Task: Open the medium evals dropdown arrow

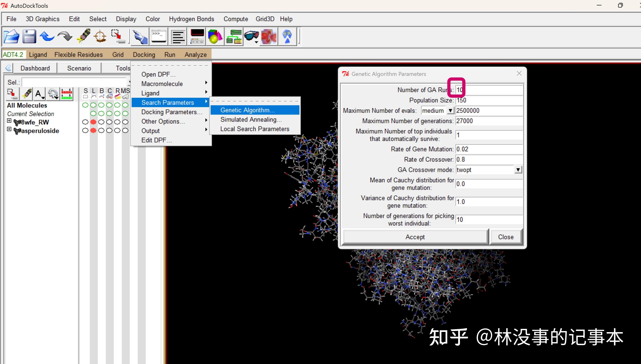Action: (450, 110)
